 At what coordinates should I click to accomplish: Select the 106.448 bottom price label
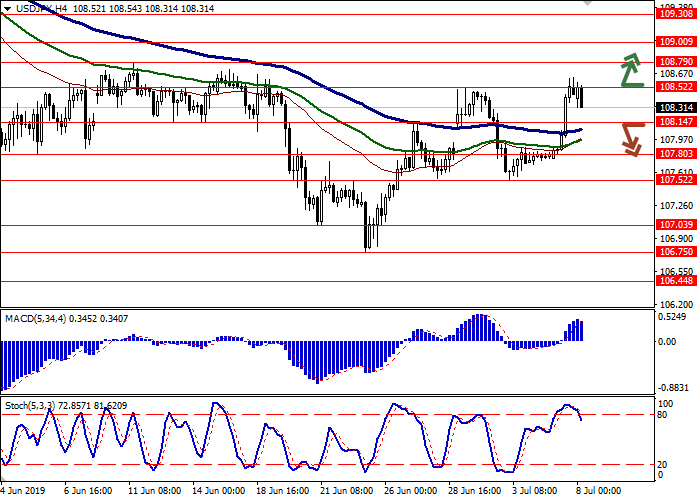[x=676, y=281]
